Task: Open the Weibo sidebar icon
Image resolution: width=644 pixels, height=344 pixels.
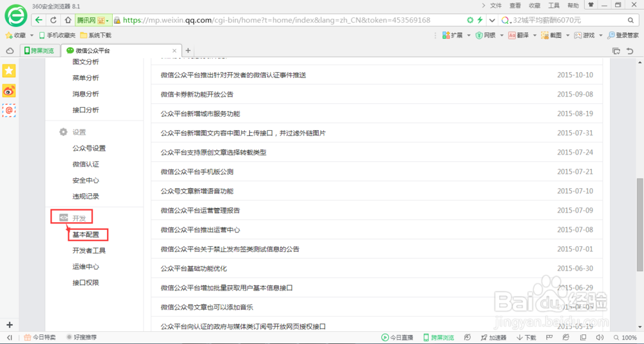Action: pyautogui.click(x=9, y=90)
